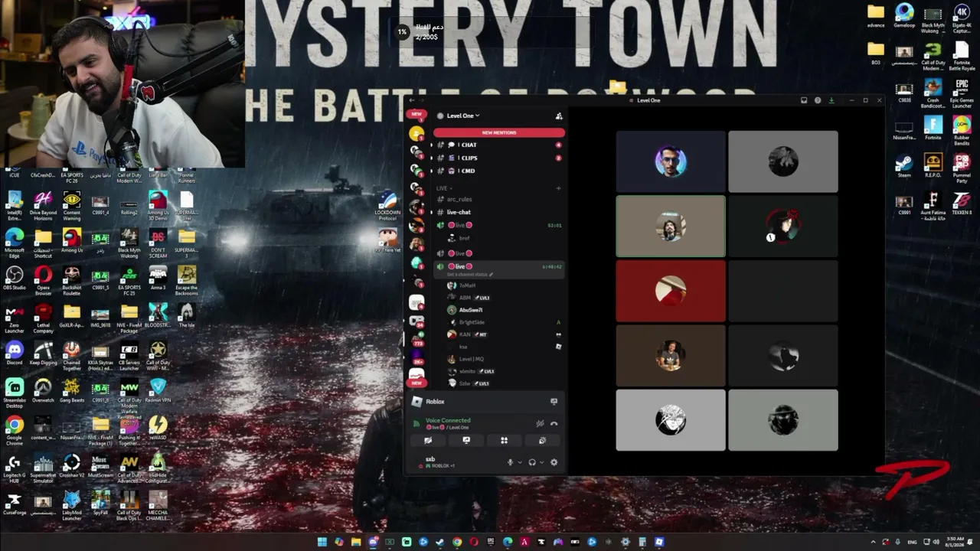Launch Arma 3 desktop shortcut
The height and width of the screenshot is (551, 980).
click(x=158, y=279)
